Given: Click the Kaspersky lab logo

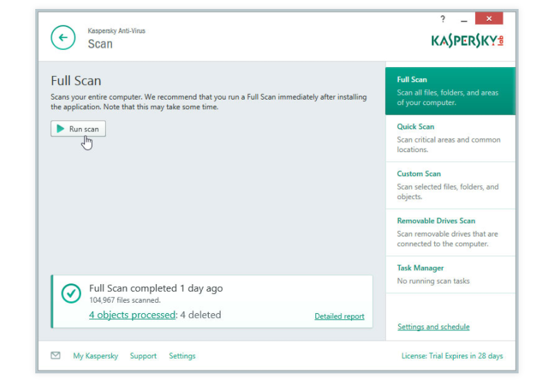Looking at the screenshot, I should (x=467, y=41).
